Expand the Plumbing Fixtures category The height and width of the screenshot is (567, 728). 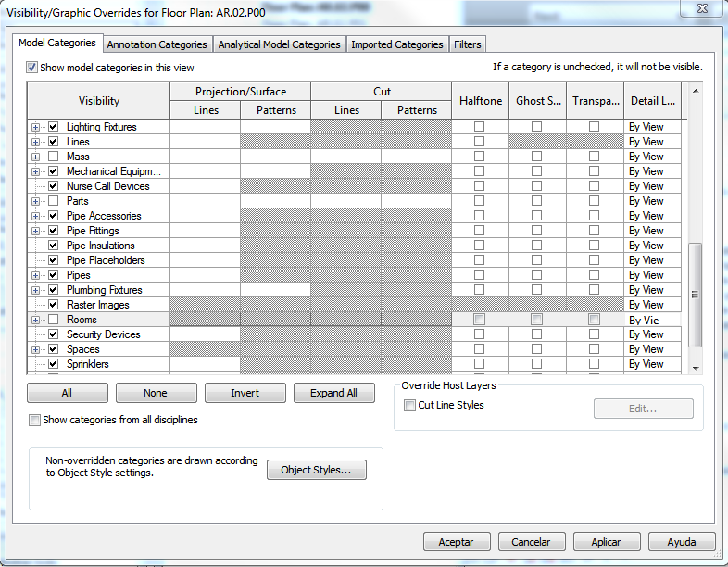click(36, 290)
